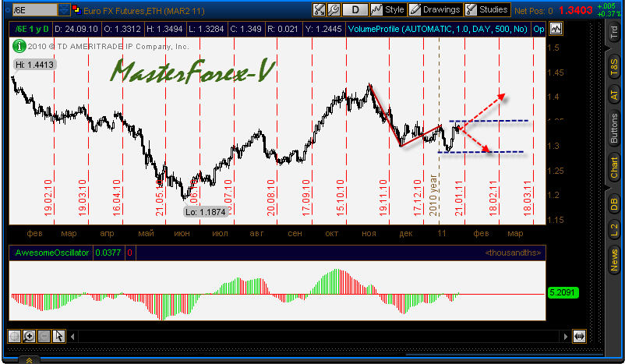Click the /6E 1 y D chart label

31,29
